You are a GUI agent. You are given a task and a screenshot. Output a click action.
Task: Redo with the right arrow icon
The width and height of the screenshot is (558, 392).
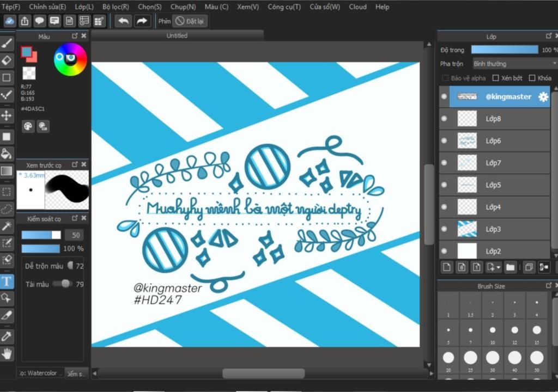tap(142, 21)
